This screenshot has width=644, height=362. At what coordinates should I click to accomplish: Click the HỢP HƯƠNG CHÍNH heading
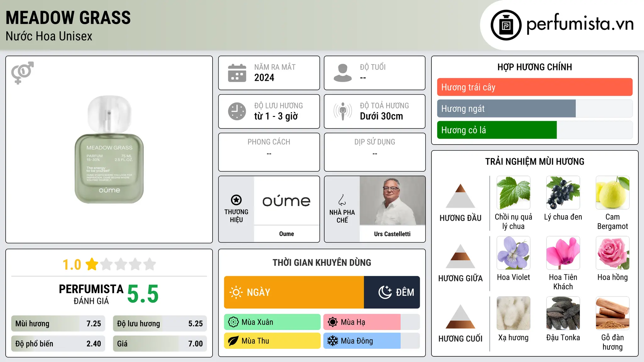point(535,67)
